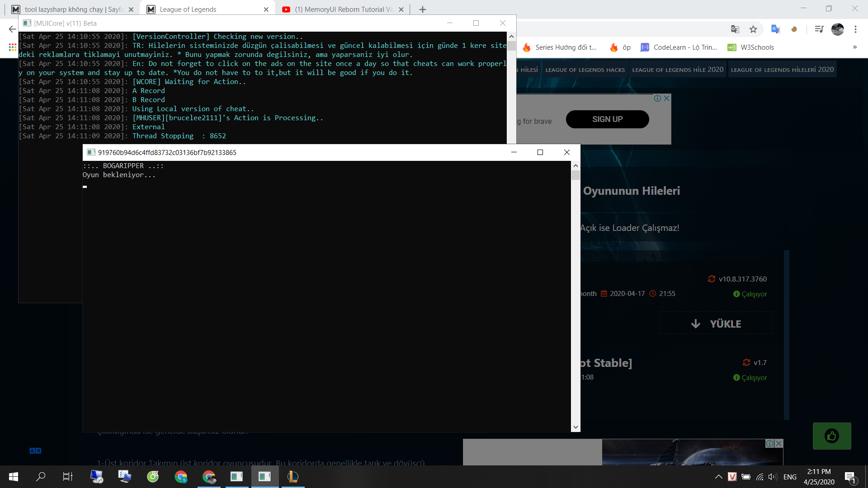Close the MemoryUI Reborn Tutorial tab
The width and height of the screenshot is (868, 488).
click(401, 9)
